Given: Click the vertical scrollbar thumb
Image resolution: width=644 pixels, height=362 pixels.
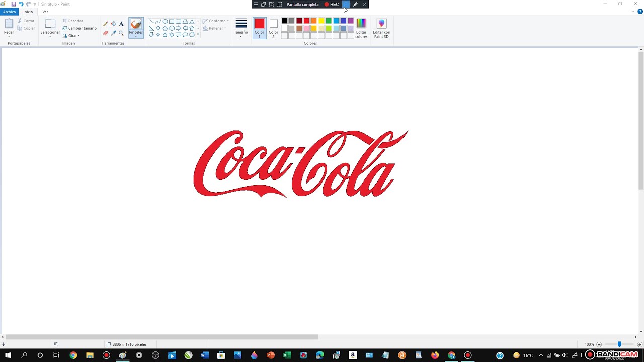Looking at the screenshot, I should coord(641,122).
